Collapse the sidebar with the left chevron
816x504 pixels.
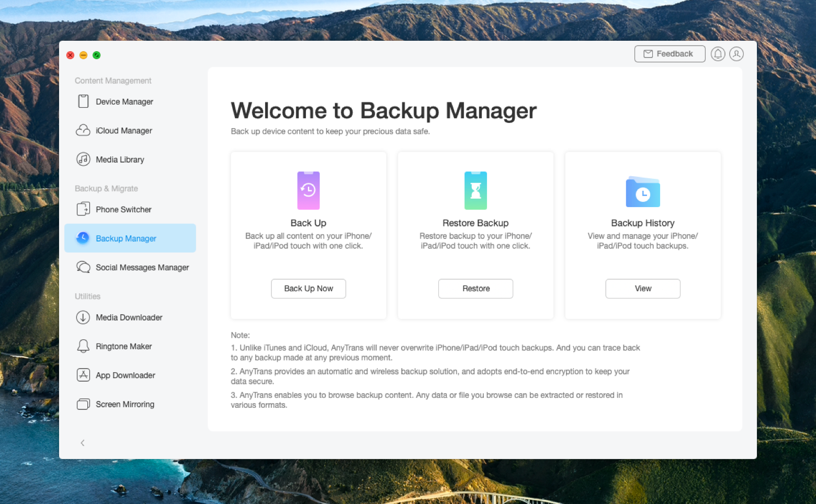coord(83,443)
